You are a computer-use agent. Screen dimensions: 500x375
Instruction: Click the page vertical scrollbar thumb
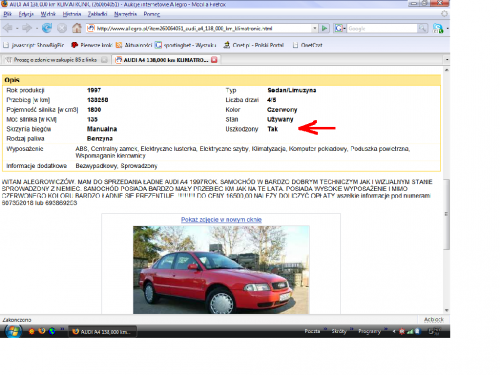point(446,214)
